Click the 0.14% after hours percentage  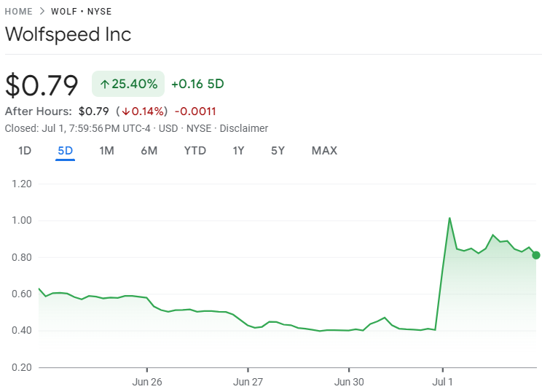tap(148, 111)
